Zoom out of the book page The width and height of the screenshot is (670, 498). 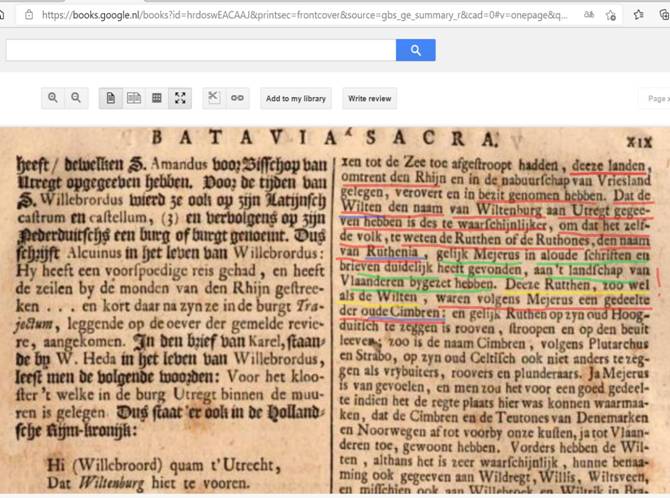point(76,98)
